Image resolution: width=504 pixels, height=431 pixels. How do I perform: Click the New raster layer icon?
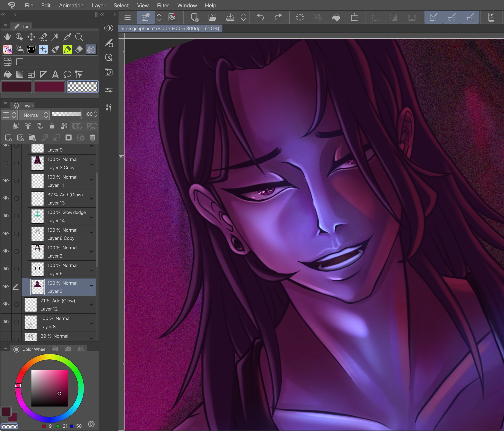(x=8, y=138)
